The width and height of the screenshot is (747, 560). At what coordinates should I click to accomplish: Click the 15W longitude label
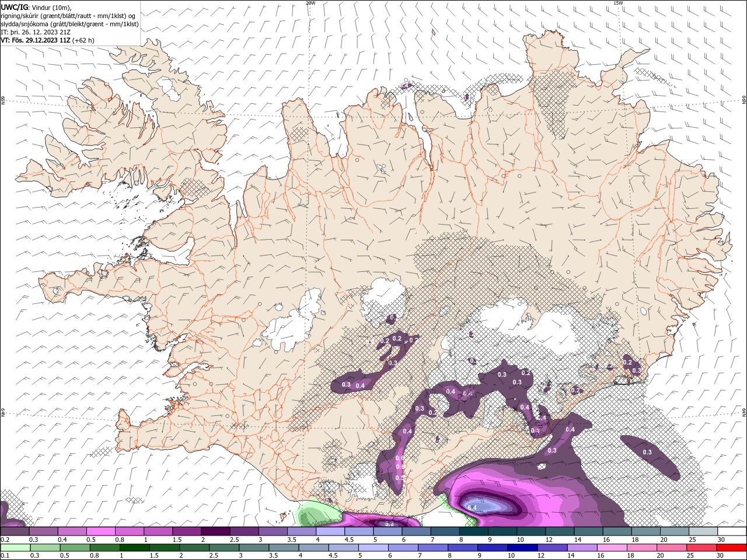618,3
